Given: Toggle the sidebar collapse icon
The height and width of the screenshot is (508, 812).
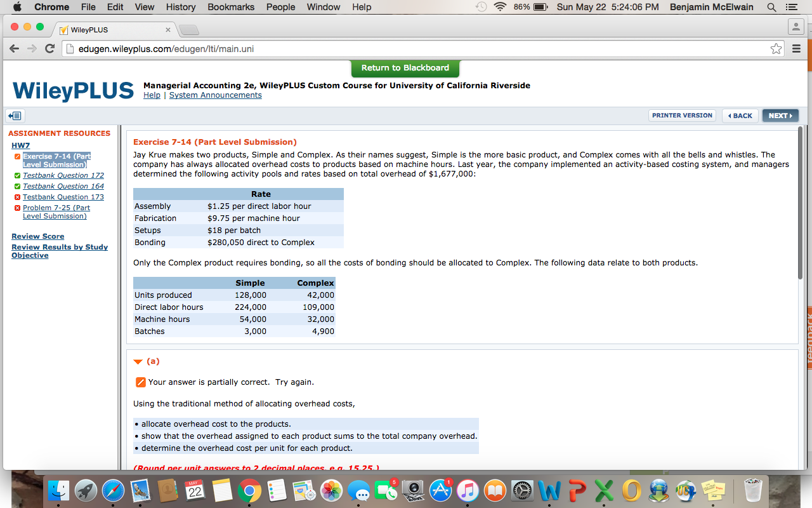Looking at the screenshot, I should 15,116.
